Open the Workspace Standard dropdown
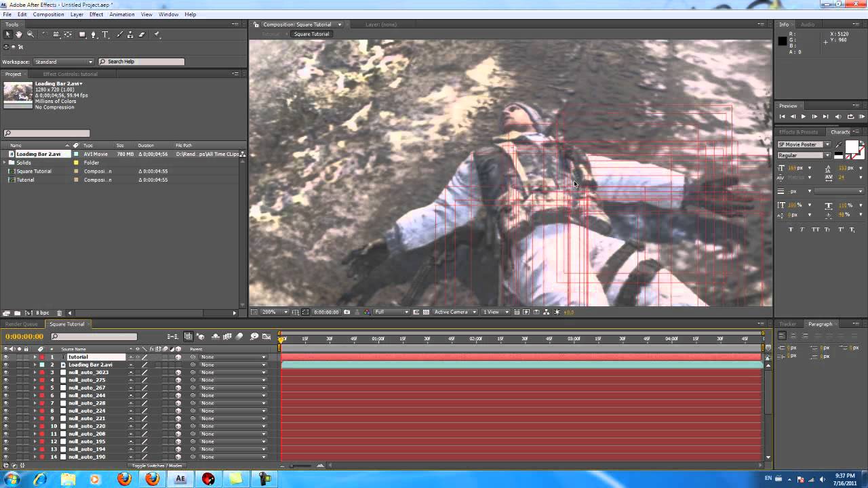 click(x=62, y=62)
